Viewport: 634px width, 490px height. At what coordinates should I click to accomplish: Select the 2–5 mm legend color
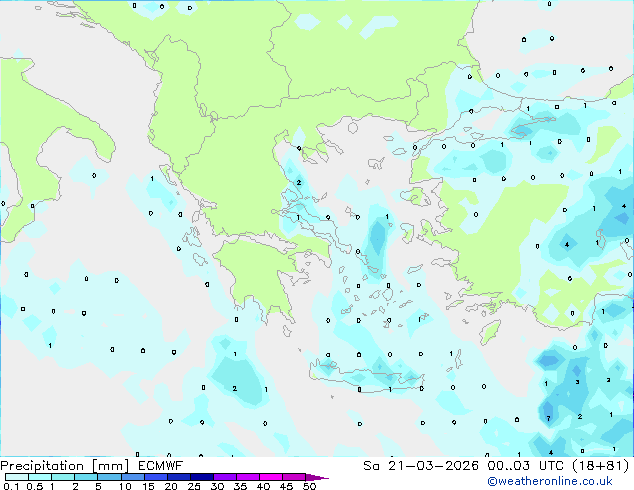click(x=86, y=477)
